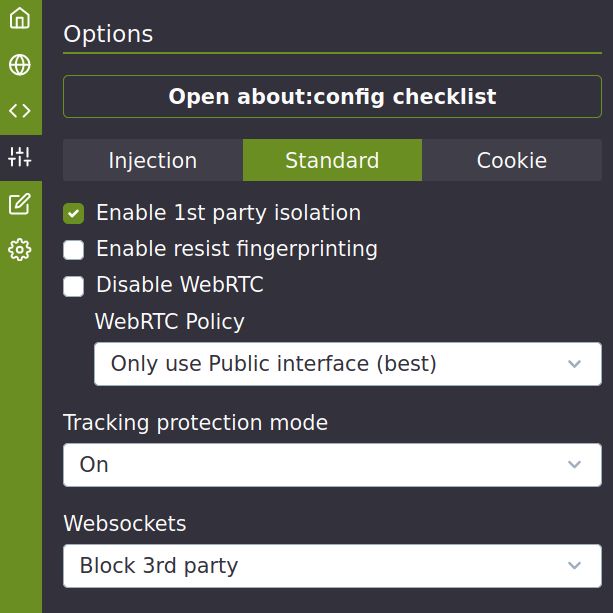The image size is (613, 613).
Task: Switch to the Cookie tab
Action: 512,160
